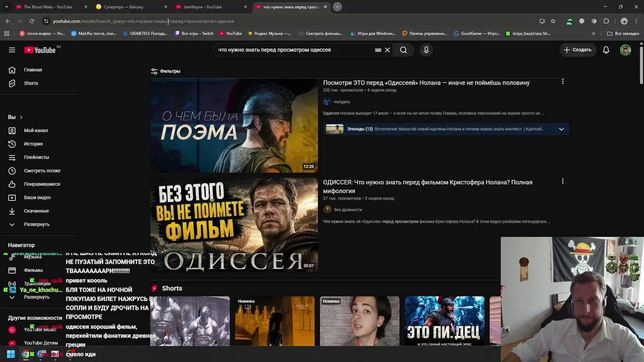Image resolution: width=644 pixels, height=362 pixels.
Task: Open История watch history
Action: click(33, 144)
